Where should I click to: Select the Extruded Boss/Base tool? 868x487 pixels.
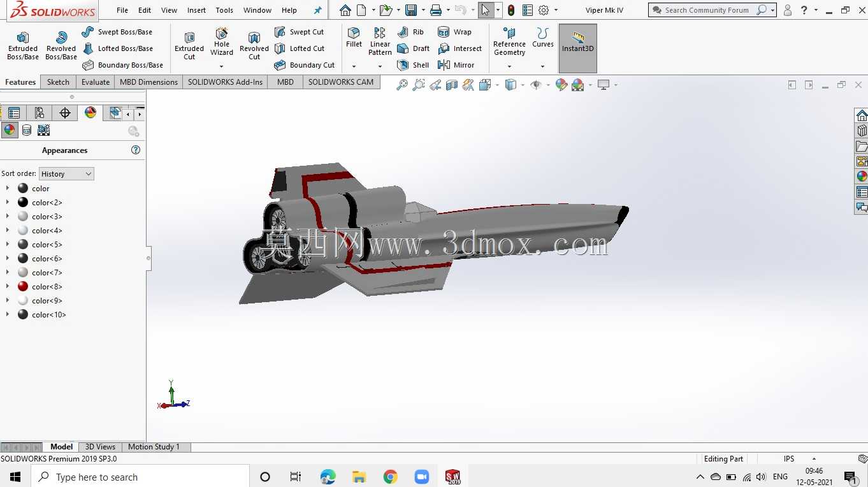tap(23, 46)
